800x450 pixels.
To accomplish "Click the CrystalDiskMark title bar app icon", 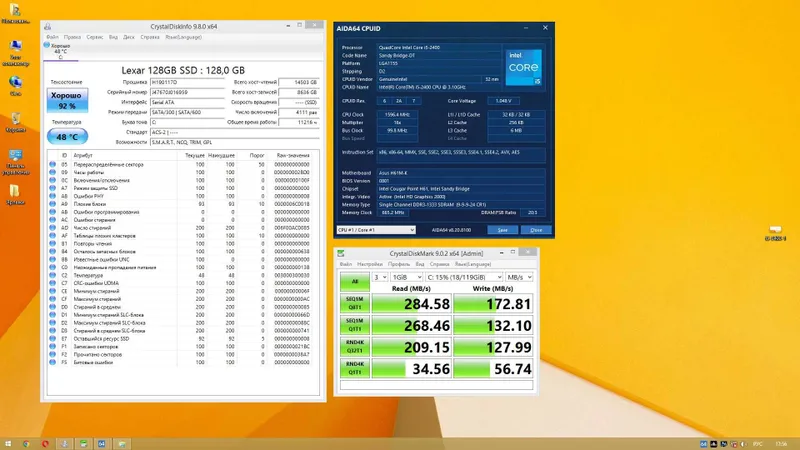I will (341, 253).
